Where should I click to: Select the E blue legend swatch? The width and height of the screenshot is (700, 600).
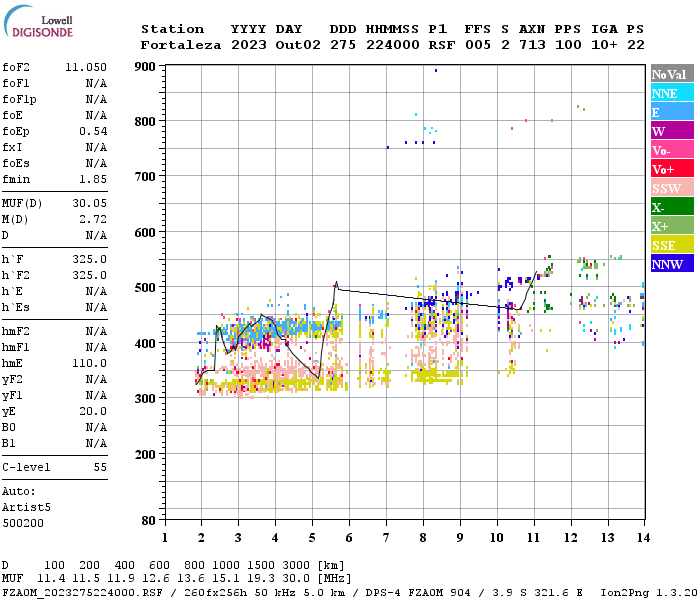pos(672,112)
